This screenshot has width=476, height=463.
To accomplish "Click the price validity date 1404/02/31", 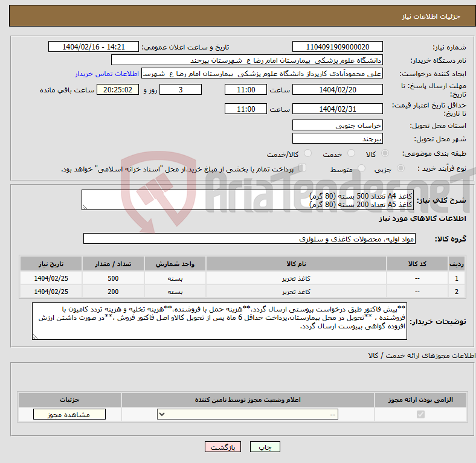I will pos(337,109).
